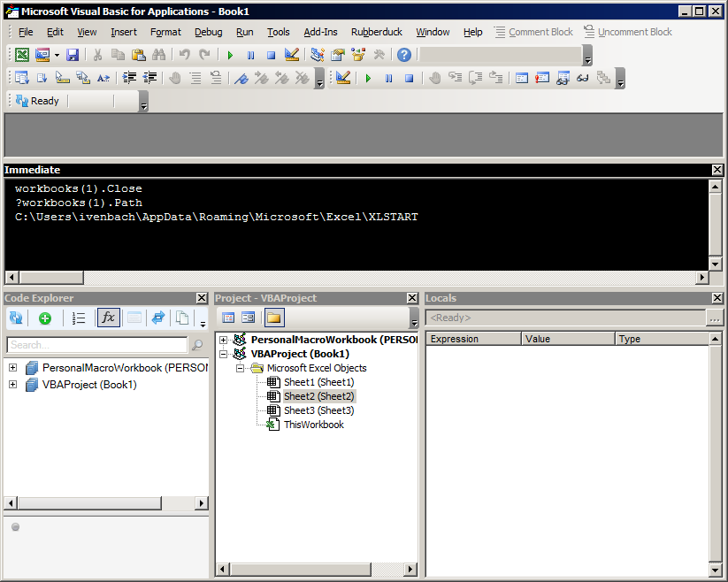Open Watch Window icon in Debug toolbar
Image resolution: width=728 pixels, height=582 pixels.
tap(563, 78)
